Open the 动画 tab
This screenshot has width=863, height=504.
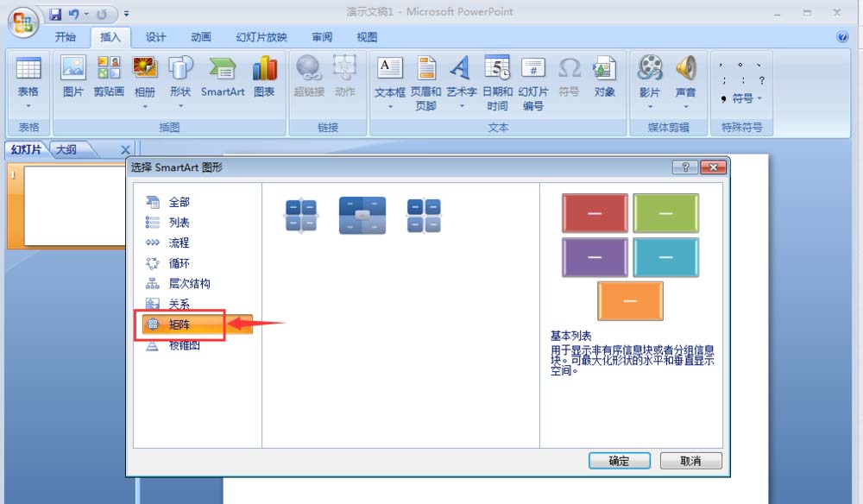[201, 37]
